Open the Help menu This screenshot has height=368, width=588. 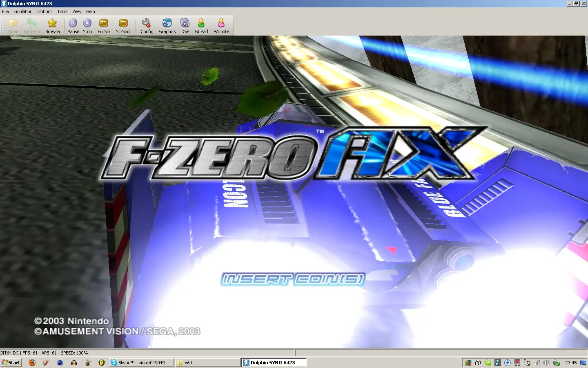91,11
